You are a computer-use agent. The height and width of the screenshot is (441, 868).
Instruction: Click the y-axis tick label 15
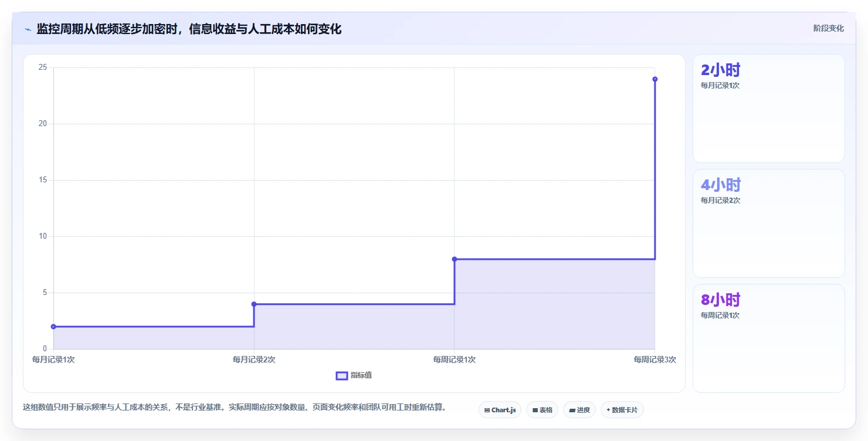[43, 180]
